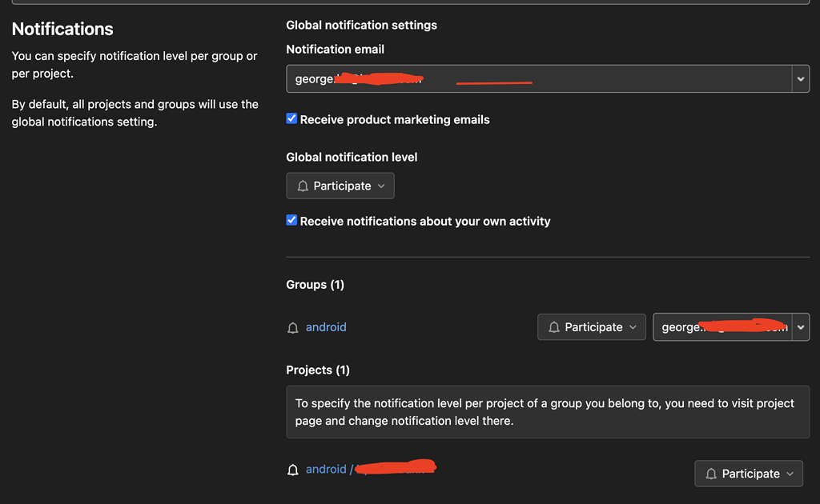The height and width of the screenshot is (504, 820).
Task: Click chevron on project Participate button
Action: tap(790, 474)
